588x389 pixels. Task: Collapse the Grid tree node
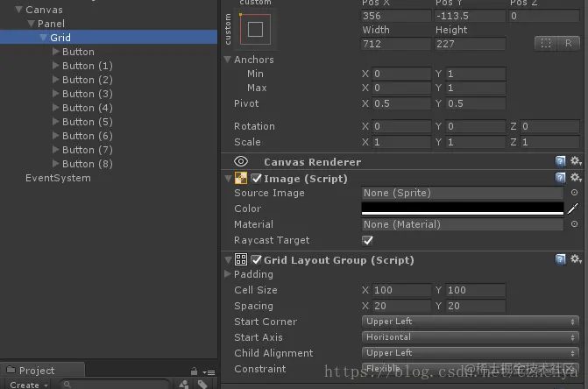[43, 38]
